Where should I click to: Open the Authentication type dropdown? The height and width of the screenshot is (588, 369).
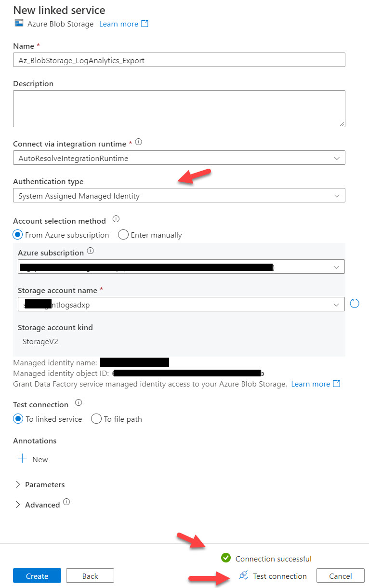coord(337,195)
